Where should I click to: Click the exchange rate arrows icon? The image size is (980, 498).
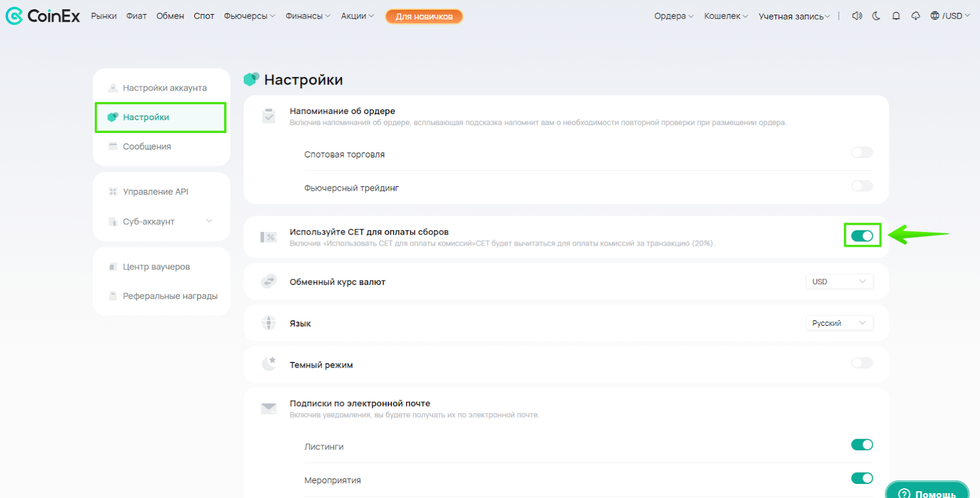[269, 282]
